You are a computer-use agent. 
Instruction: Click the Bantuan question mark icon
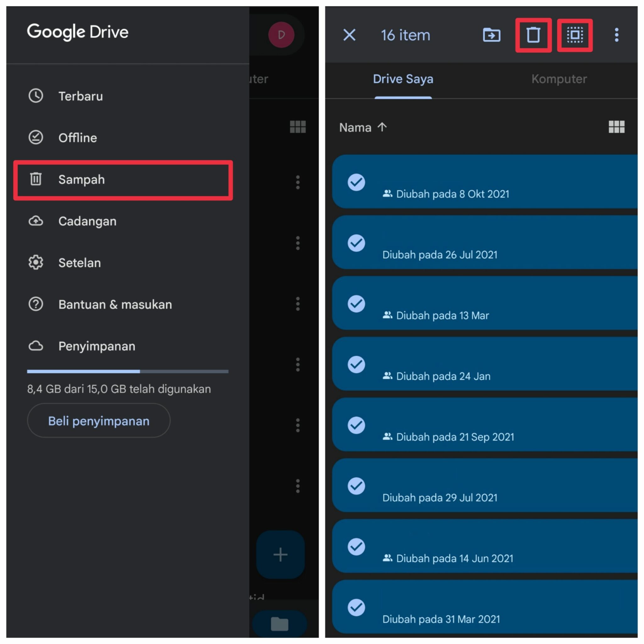36,304
